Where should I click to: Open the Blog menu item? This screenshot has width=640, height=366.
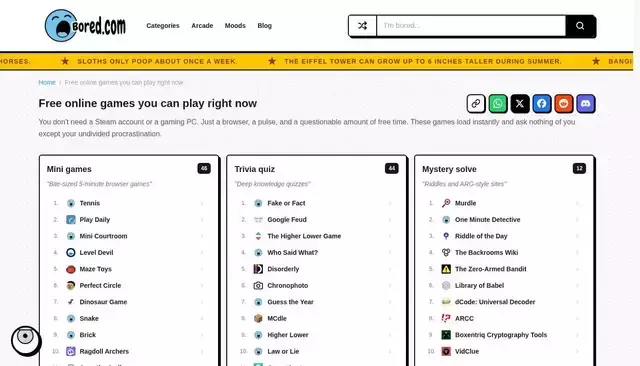click(264, 25)
